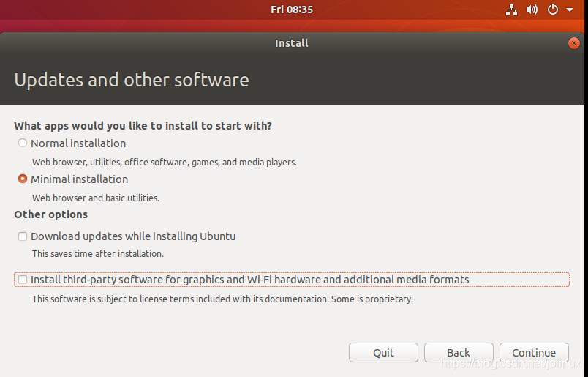Open the Fri 08:35 clock menu
588x377 pixels.
tap(292, 10)
